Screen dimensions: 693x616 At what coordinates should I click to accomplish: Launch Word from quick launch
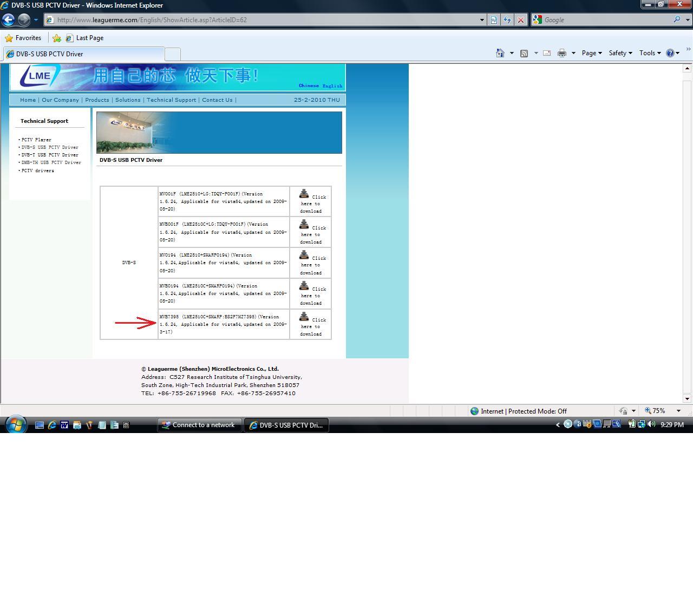tap(64, 425)
